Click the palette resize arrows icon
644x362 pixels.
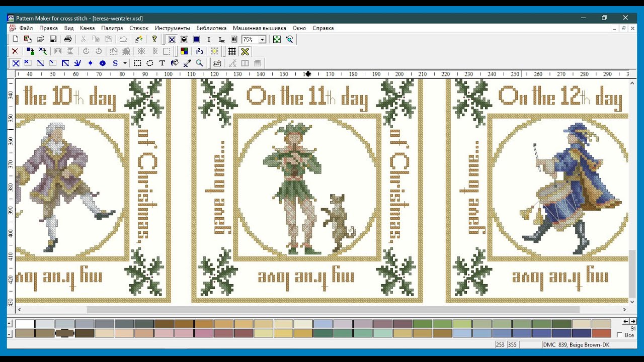point(629,321)
